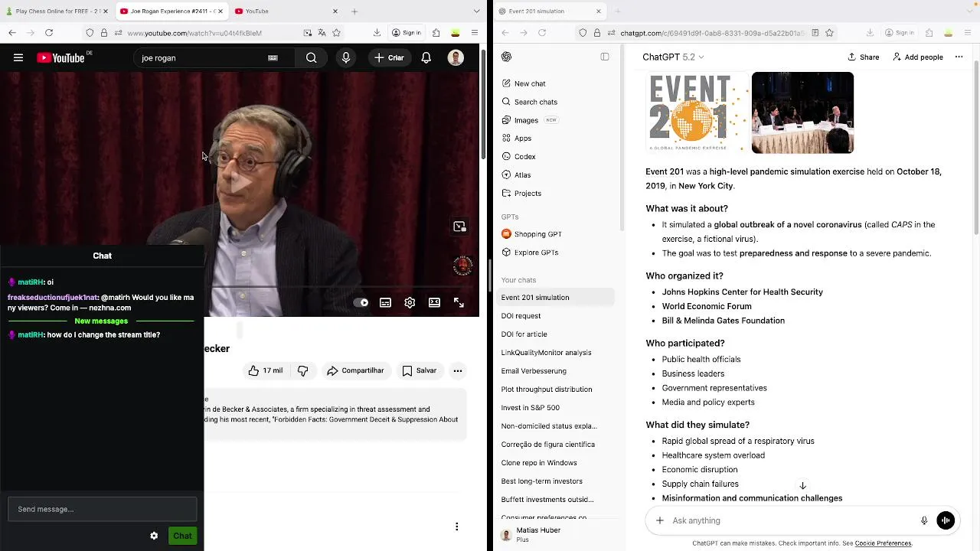Click Compartilhar to share the video
The image size is (980, 551).
[x=355, y=370]
